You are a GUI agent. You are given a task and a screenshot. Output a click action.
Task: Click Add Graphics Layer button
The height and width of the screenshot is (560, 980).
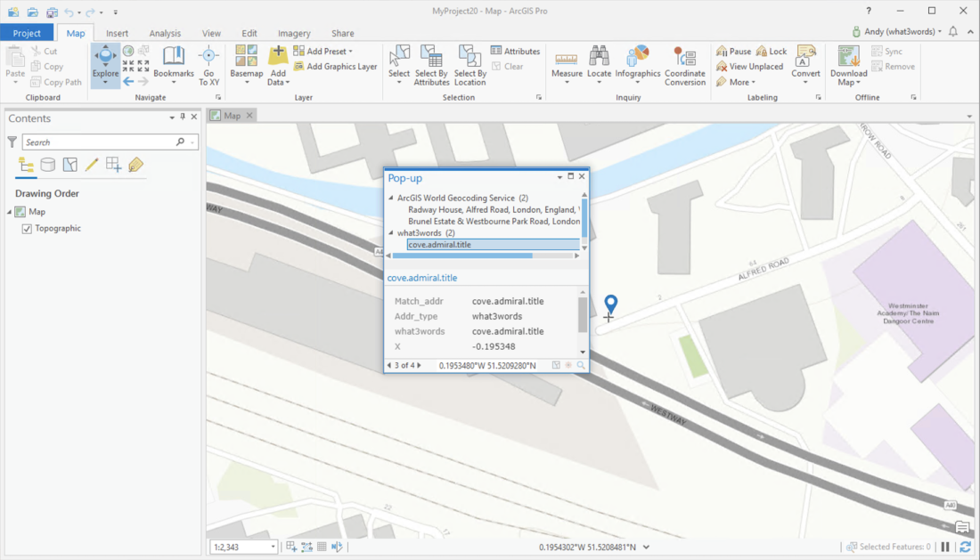(x=335, y=66)
